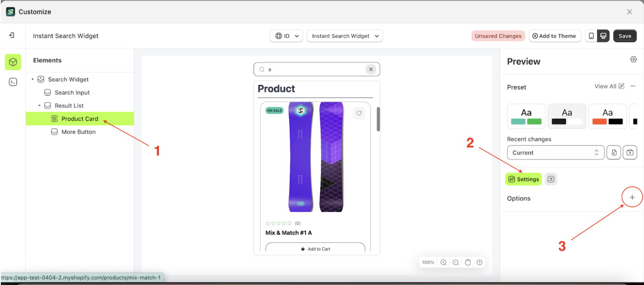This screenshot has height=285, width=644.
Task: Click the exit editor arrow icon top-left
Action: 13,36
